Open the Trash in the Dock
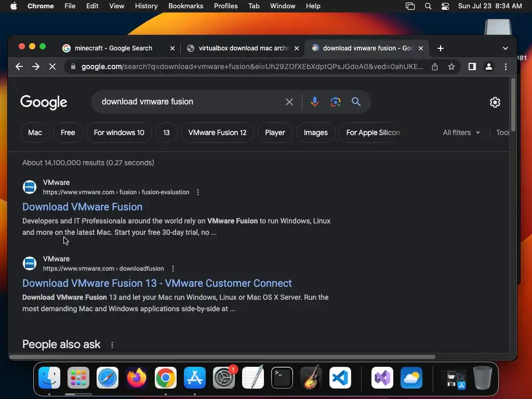This screenshot has height=399, width=532. 483,378
